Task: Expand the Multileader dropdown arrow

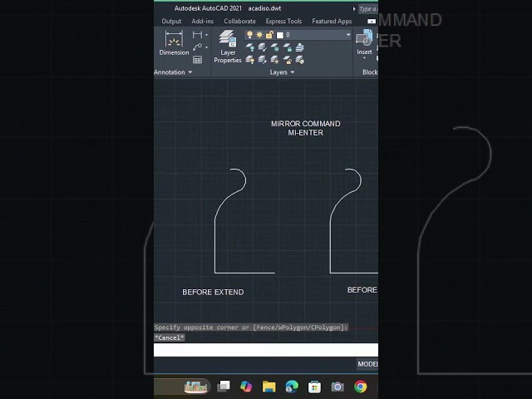Action: point(207,47)
